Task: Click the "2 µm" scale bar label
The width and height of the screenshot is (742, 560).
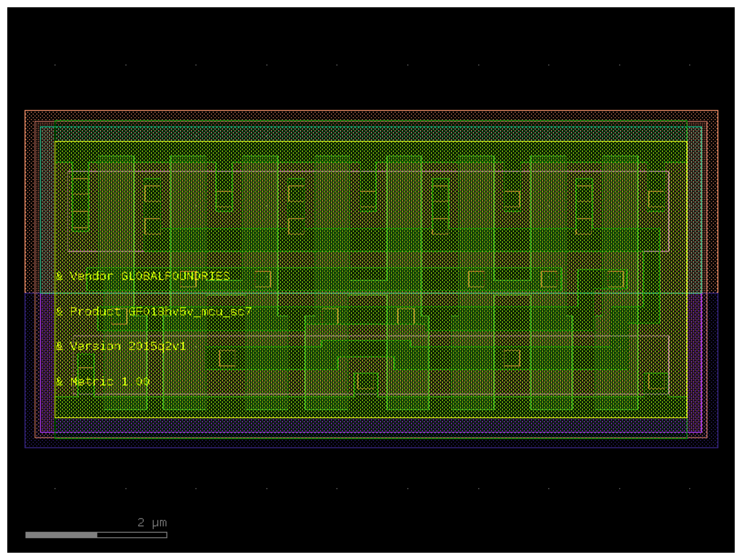Action: (x=152, y=523)
